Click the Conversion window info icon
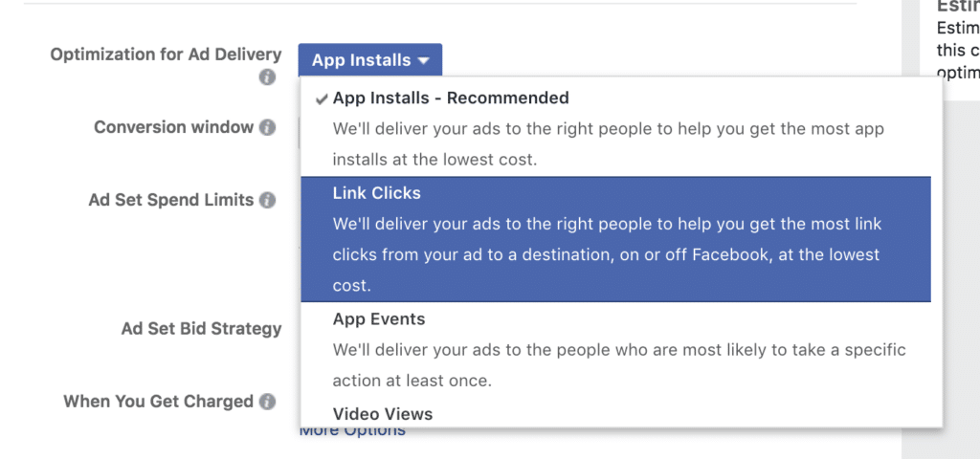Image resolution: width=980 pixels, height=459 pixels. (268, 127)
